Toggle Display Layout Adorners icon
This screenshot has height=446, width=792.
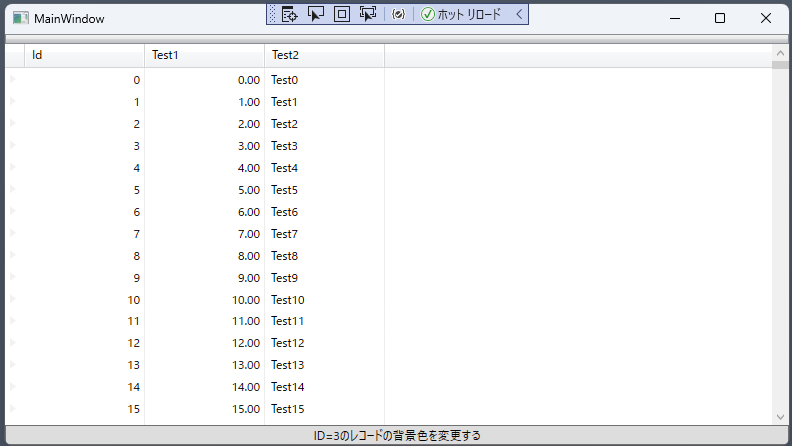[342, 14]
